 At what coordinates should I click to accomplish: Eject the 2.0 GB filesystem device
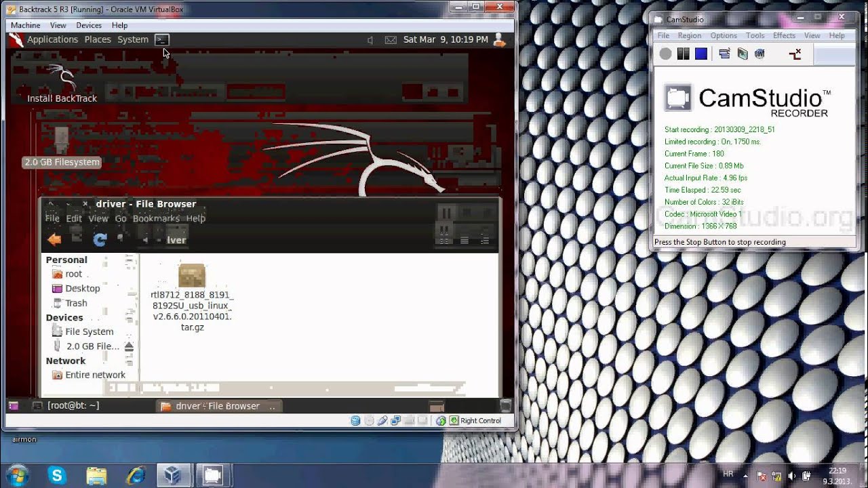tap(129, 346)
